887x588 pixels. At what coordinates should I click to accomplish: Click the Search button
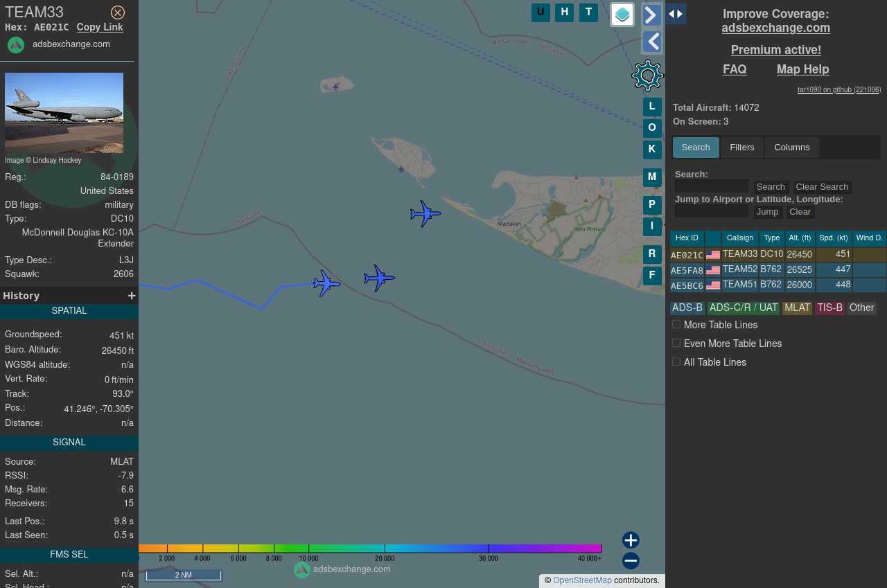[x=771, y=187]
